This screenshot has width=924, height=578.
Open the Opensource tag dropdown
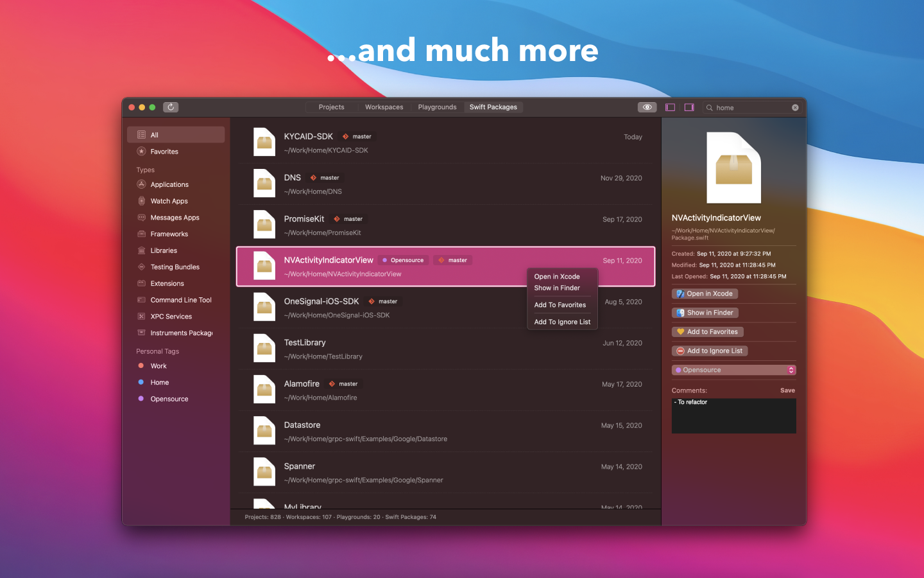pos(734,370)
